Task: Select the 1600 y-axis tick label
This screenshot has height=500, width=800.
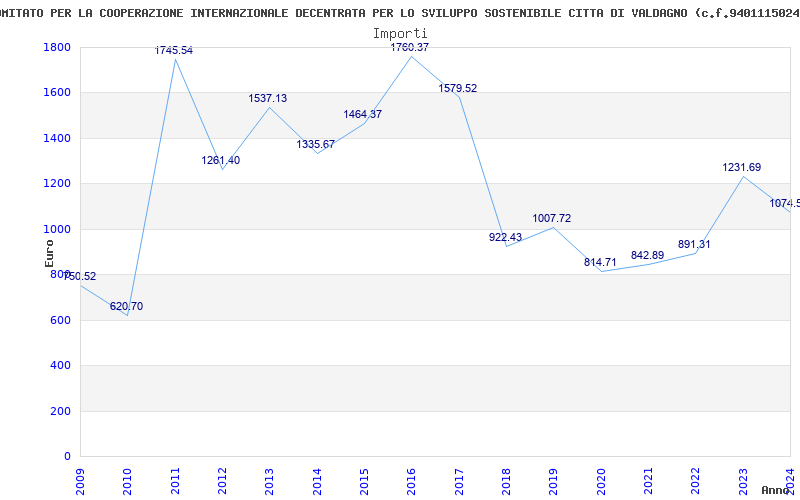Action: tap(57, 93)
